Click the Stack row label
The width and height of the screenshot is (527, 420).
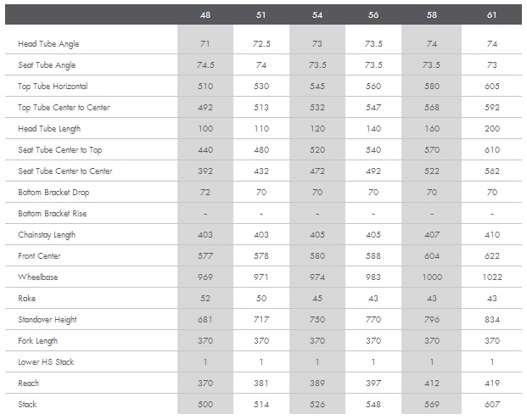click(x=27, y=405)
